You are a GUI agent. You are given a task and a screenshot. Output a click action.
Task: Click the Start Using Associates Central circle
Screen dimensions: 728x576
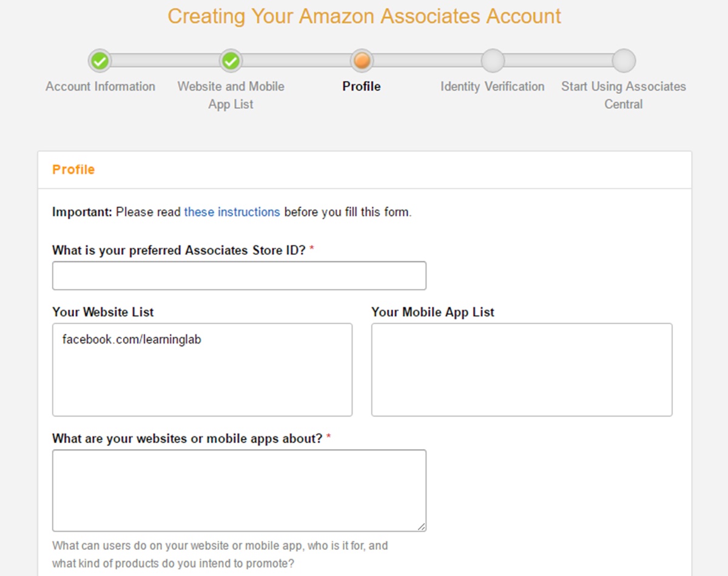[x=624, y=61]
